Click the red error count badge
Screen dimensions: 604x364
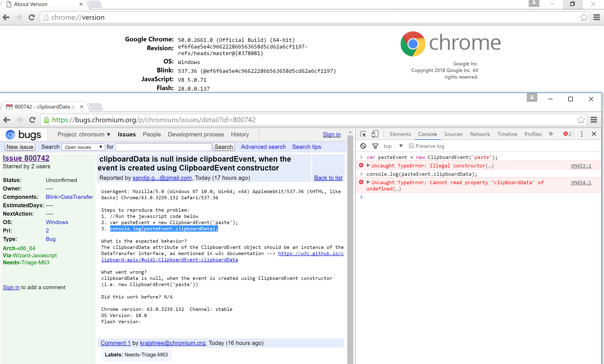click(x=567, y=134)
